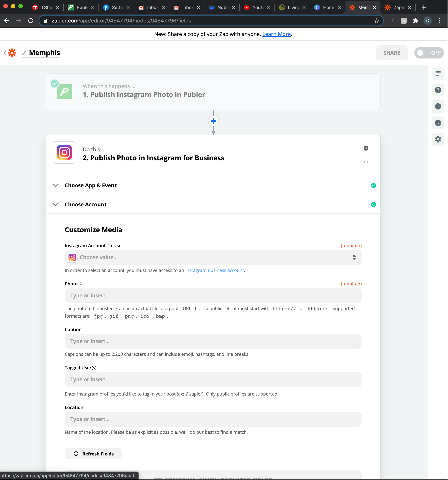This screenshot has width=448, height=480.
Task: Click the grey extension icon next to puzzle icon
Action: point(404,21)
